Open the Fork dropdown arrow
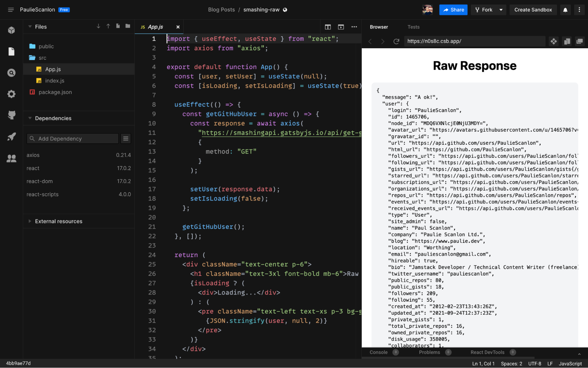This screenshot has height=368, width=588. pyautogui.click(x=501, y=9)
